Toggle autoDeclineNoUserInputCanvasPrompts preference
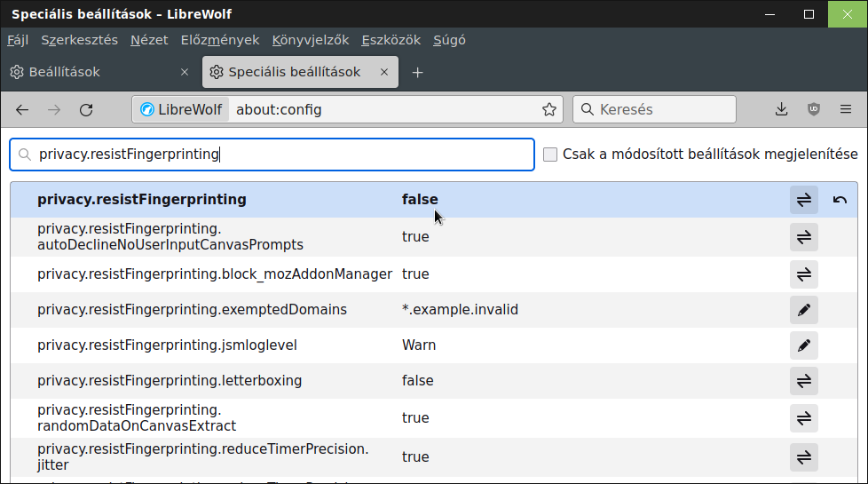Viewport: 868px width, 484px height. coord(804,237)
